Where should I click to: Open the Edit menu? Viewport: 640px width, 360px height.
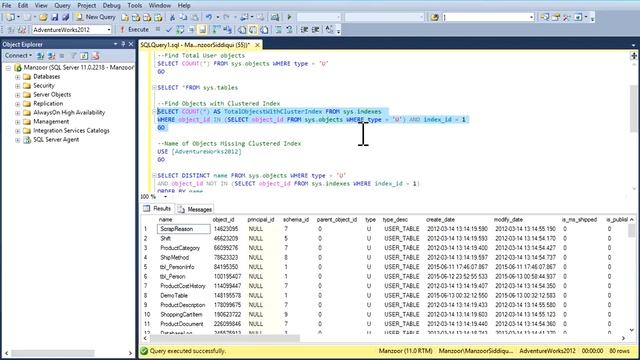pyautogui.click(x=23, y=6)
